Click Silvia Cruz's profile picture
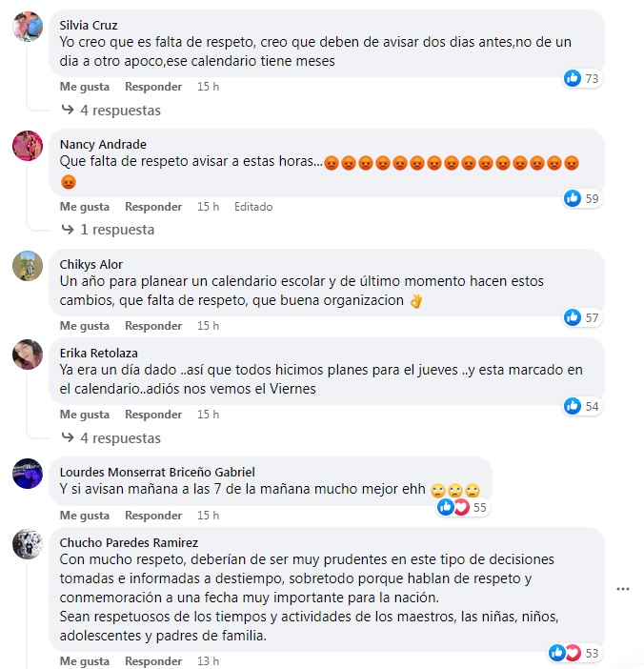Screen dimensions: 644x669 pyautogui.click(x=28, y=27)
